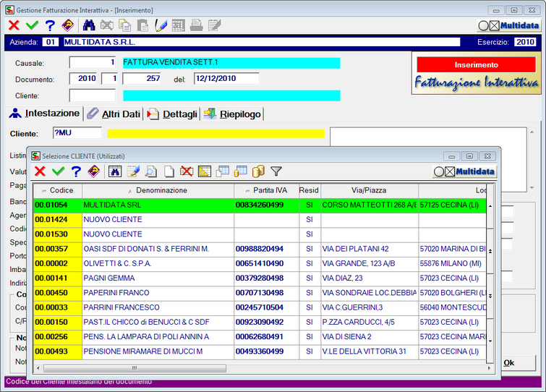Click Azienda code field 01

click(51, 42)
